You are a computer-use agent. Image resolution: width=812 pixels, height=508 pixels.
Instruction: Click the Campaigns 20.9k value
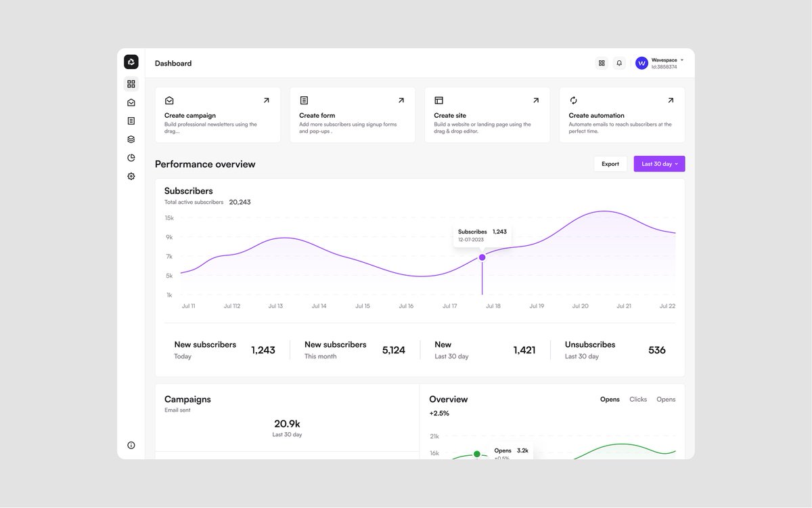(x=287, y=424)
